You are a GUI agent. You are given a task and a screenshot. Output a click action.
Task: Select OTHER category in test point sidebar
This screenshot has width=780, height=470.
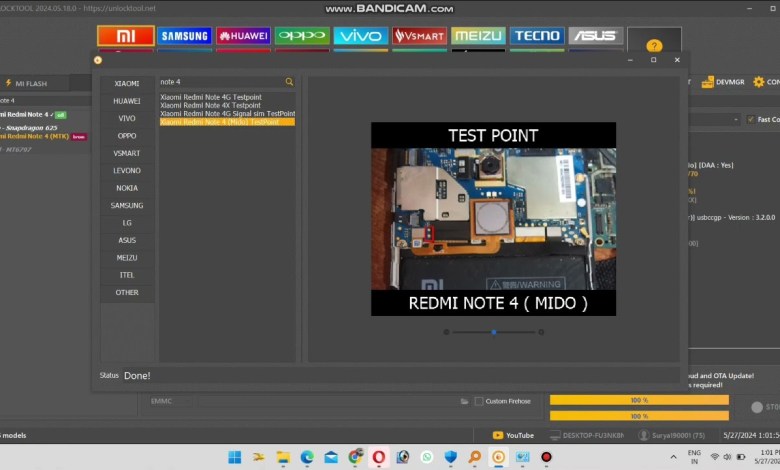tap(127, 292)
